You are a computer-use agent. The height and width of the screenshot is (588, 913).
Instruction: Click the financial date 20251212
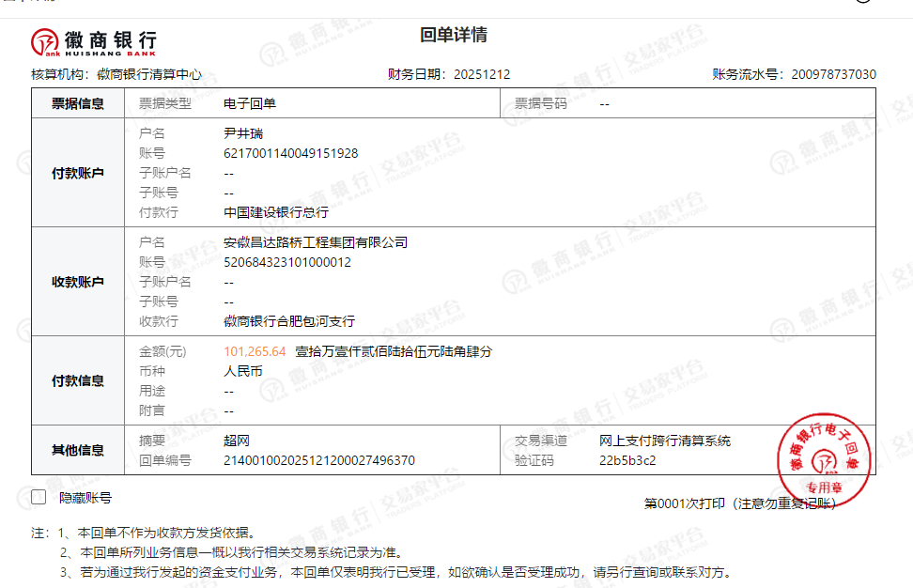(x=482, y=74)
